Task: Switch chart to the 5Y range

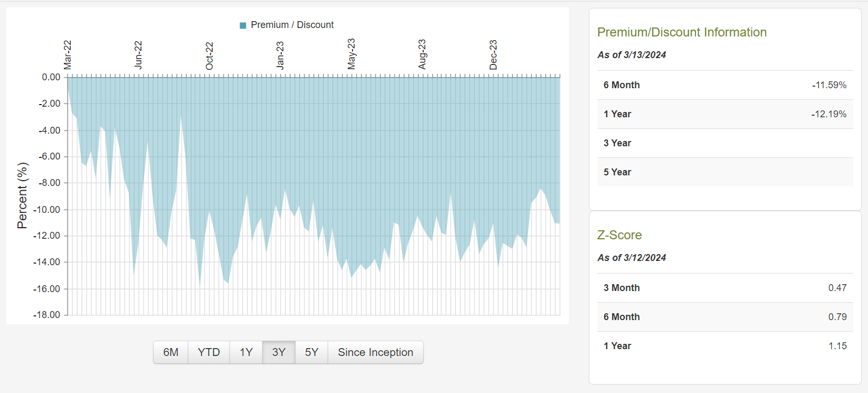Action: pos(311,352)
